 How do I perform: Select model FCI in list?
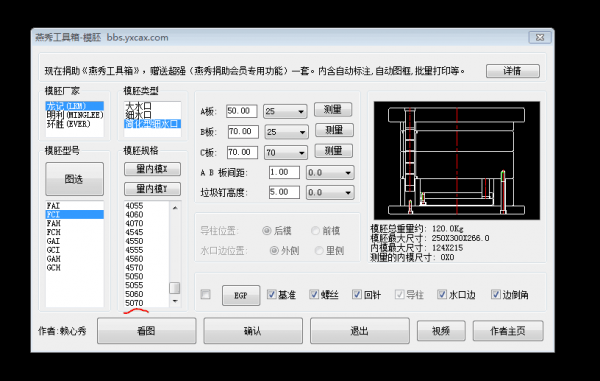(74, 215)
